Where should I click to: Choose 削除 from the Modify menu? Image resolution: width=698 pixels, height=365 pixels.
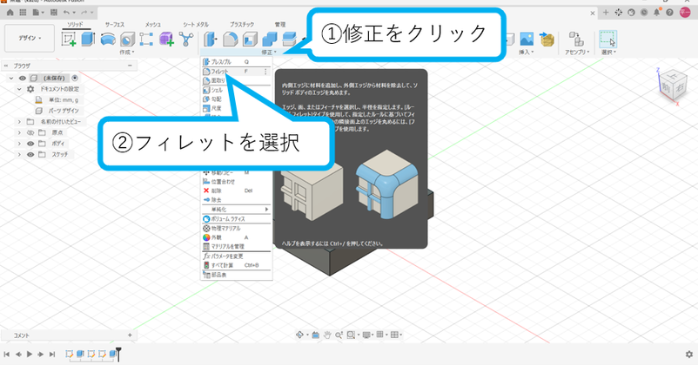[236, 191]
